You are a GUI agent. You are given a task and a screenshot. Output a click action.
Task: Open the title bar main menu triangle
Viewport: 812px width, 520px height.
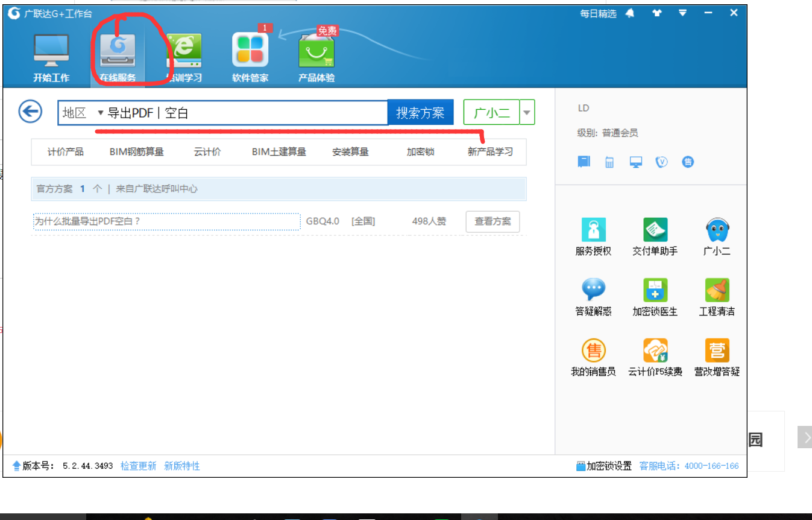click(x=682, y=13)
